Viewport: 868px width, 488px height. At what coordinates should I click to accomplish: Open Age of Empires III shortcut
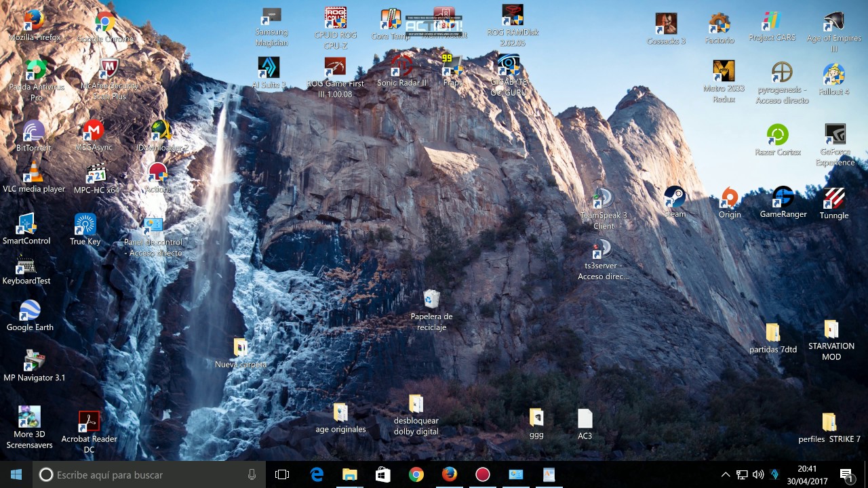click(834, 32)
